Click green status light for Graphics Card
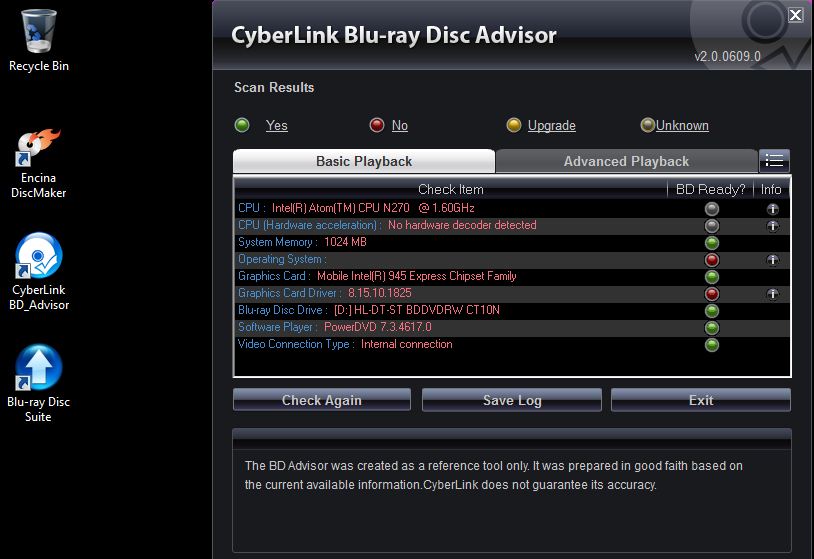814x559 pixels. (712, 277)
